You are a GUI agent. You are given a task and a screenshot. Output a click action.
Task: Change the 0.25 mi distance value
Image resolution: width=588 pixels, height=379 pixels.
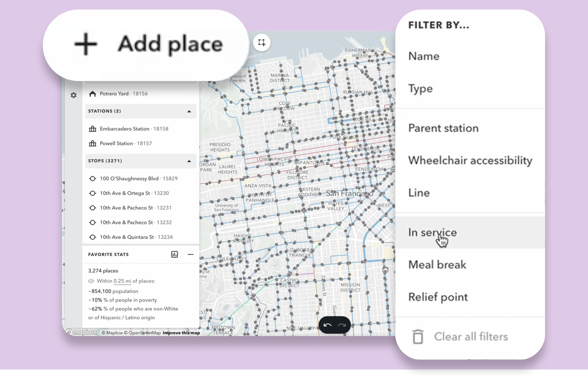point(122,281)
